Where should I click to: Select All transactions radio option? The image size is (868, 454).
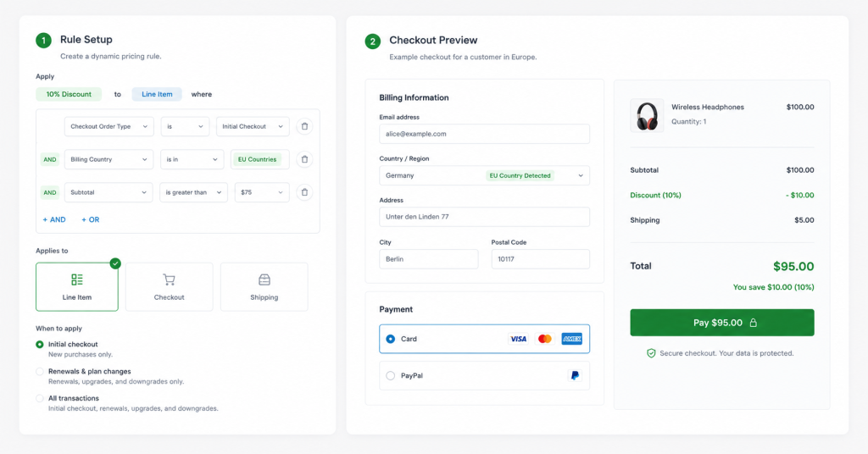[40, 398]
